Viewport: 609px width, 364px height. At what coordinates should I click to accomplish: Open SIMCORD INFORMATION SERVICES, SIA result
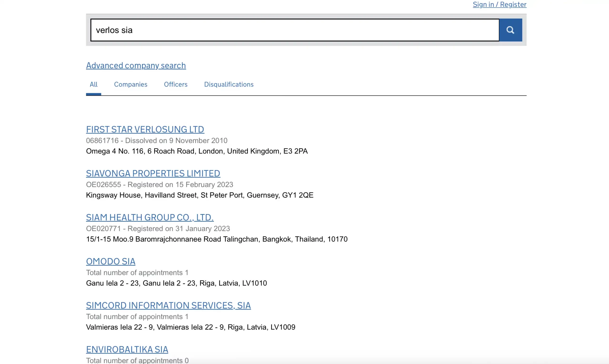168,305
